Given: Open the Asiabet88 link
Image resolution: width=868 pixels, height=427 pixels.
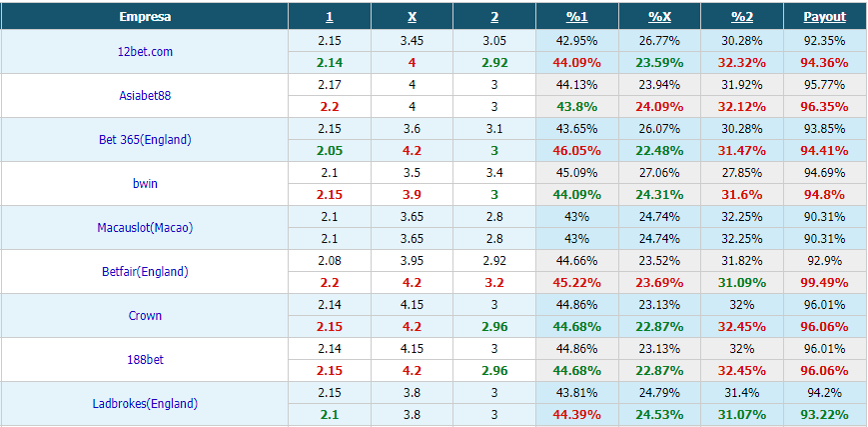Looking at the screenshot, I should (x=145, y=95).
